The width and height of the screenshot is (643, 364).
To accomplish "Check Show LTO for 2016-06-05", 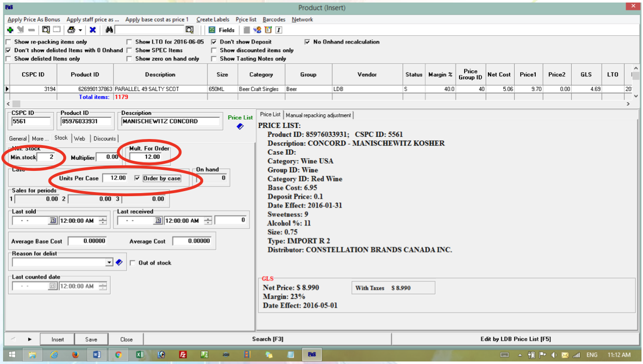I will (x=130, y=42).
